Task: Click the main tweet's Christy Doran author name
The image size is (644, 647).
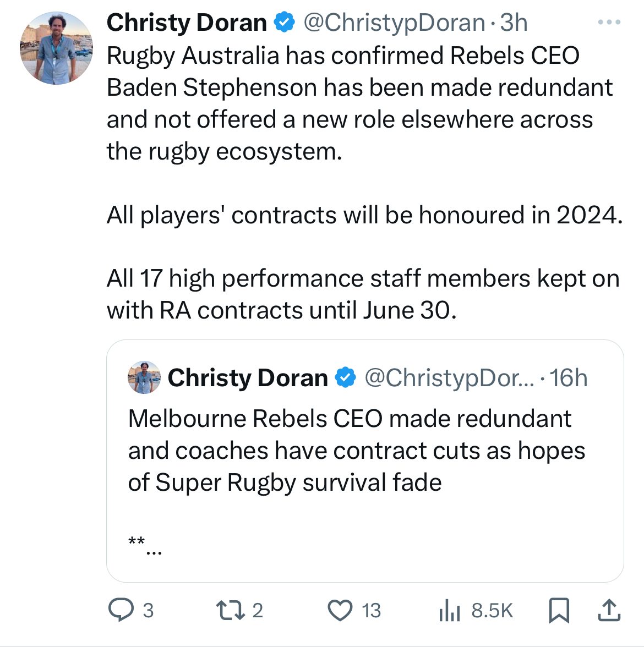Action: pos(187,23)
